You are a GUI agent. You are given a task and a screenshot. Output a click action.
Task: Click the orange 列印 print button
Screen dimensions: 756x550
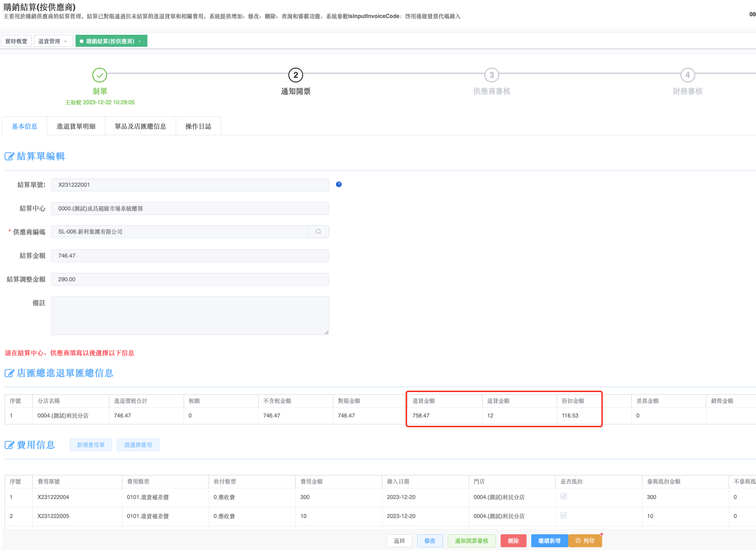[585, 541]
